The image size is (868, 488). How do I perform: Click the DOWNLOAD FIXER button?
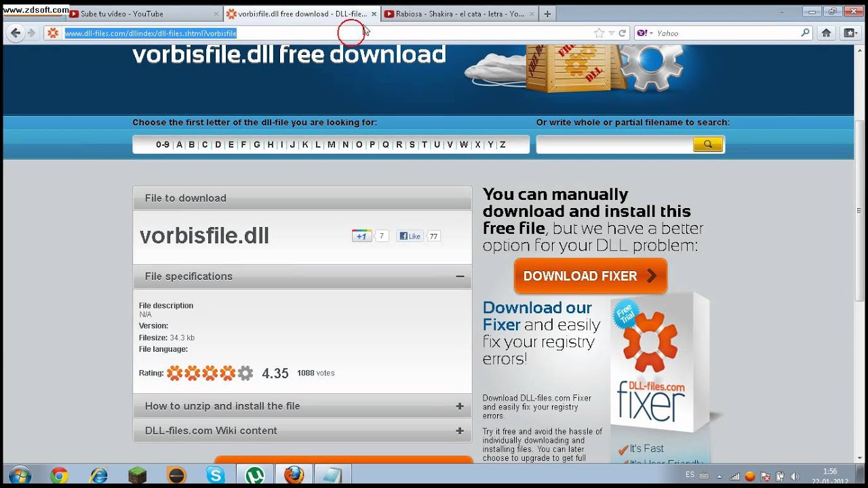click(x=591, y=276)
